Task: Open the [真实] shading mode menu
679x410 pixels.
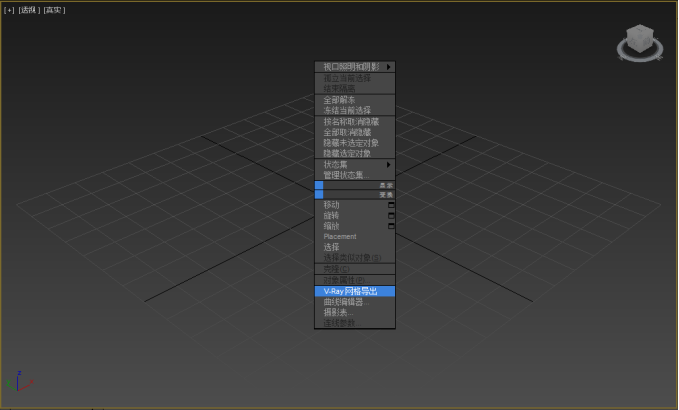Action: click(x=54, y=10)
